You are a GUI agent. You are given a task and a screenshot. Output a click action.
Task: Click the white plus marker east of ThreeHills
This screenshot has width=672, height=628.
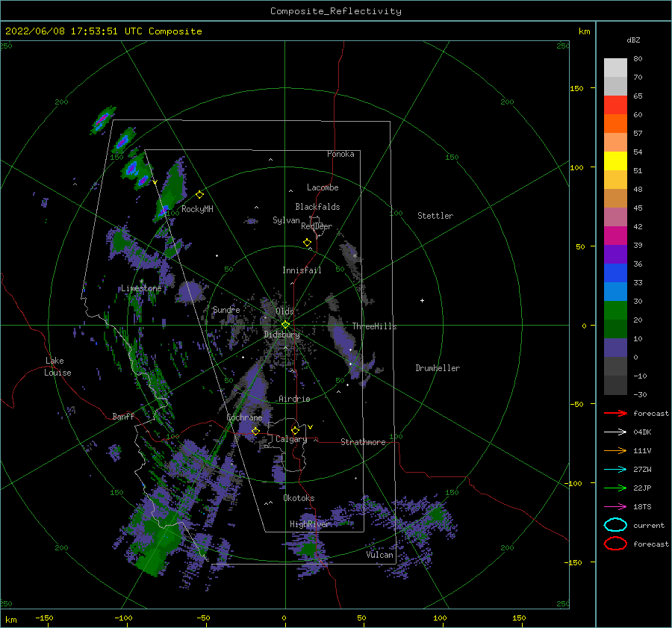(x=422, y=300)
